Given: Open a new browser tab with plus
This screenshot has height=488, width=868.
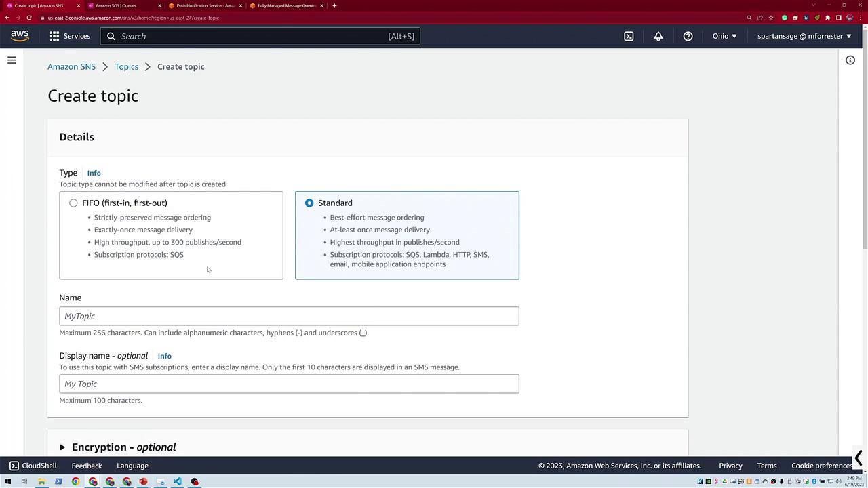Looking at the screenshot, I should pyautogui.click(x=334, y=5).
